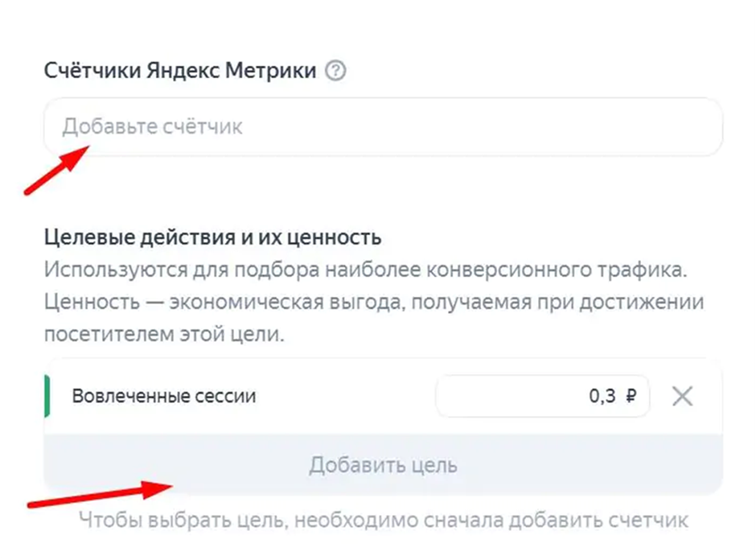The width and height of the screenshot is (756, 560).
Task: Click the description starting with Используются для подбора
Action: point(374,302)
